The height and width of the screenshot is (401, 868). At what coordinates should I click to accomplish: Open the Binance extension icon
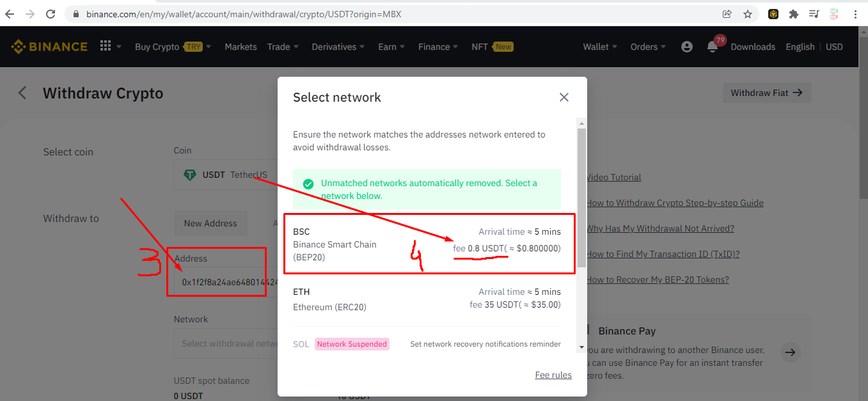773,13
